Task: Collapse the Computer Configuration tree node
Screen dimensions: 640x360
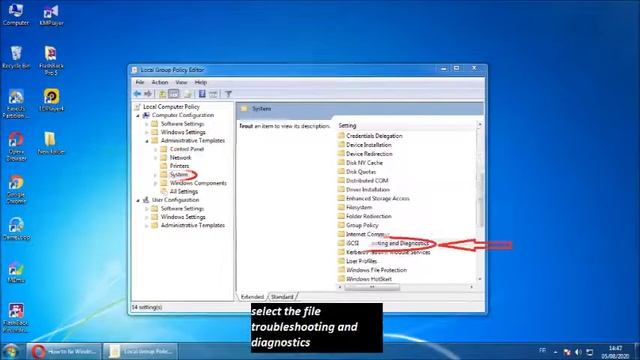Action: (138, 116)
